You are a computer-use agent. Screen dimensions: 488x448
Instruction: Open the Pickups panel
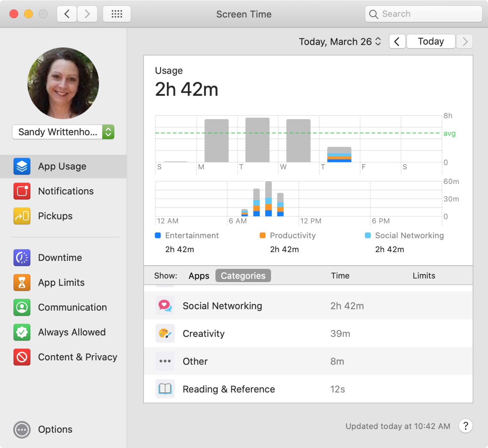[x=22, y=216]
